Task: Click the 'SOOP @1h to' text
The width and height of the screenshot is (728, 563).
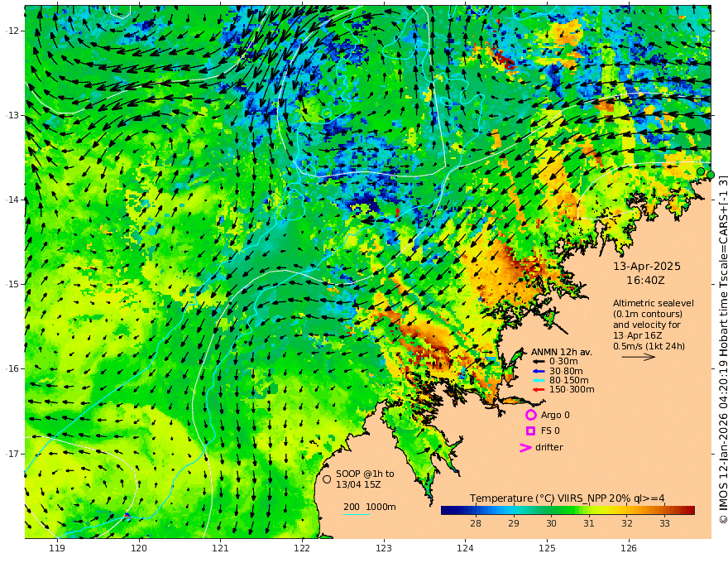Action: point(365,474)
